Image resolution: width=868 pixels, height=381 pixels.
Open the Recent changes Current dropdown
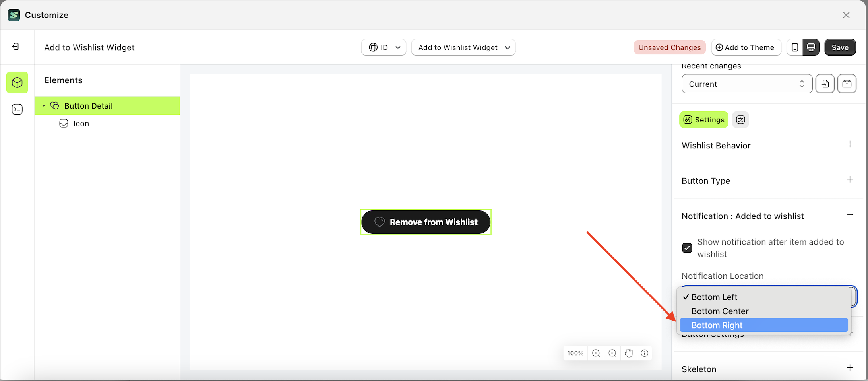pyautogui.click(x=747, y=84)
